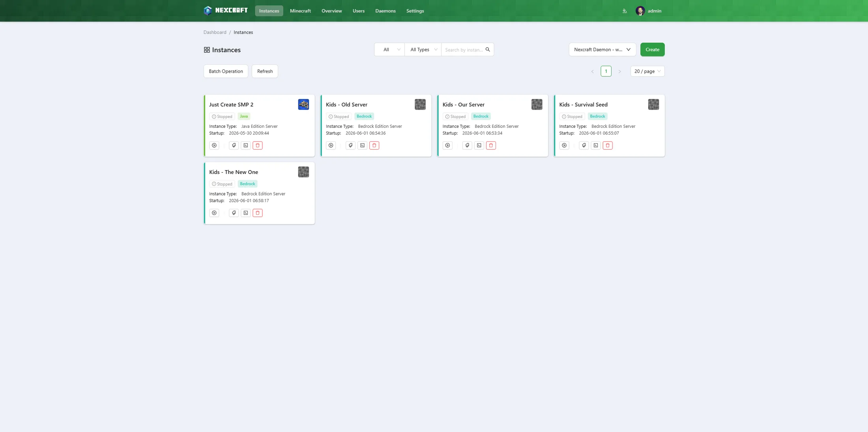The height and width of the screenshot is (432, 868).
Task: Open the Overview nav tab
Action: click(x=332, y=11)
